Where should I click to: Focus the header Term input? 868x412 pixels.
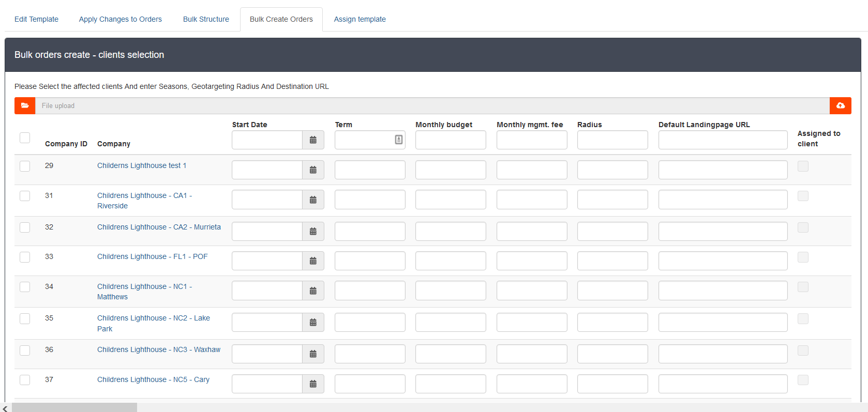click(370, 140)
